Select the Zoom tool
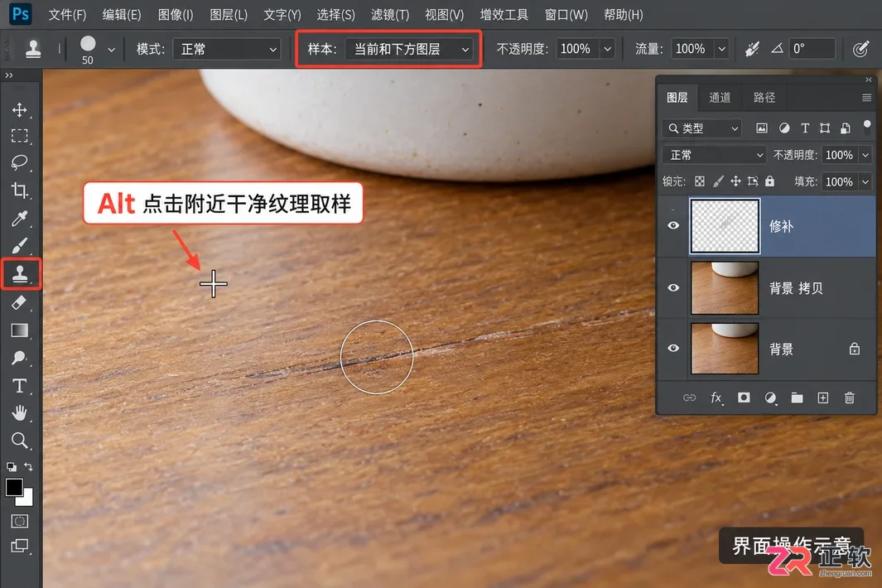 (x=20, y=440)
